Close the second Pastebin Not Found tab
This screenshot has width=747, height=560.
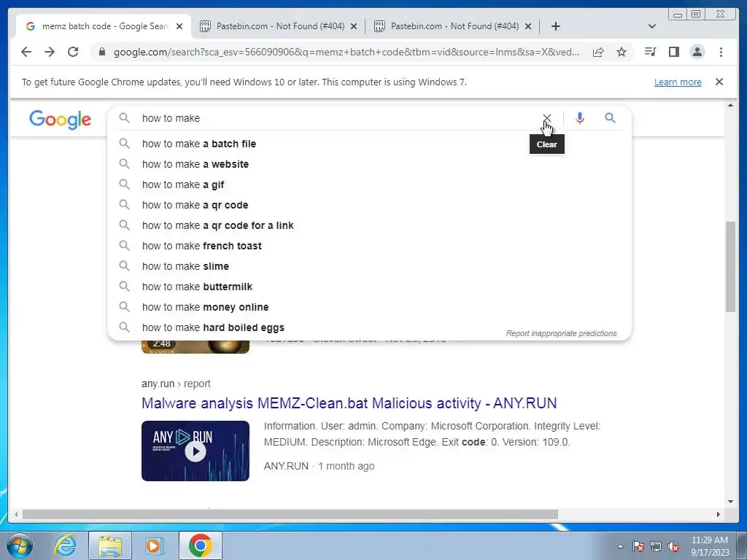point(528,26)
